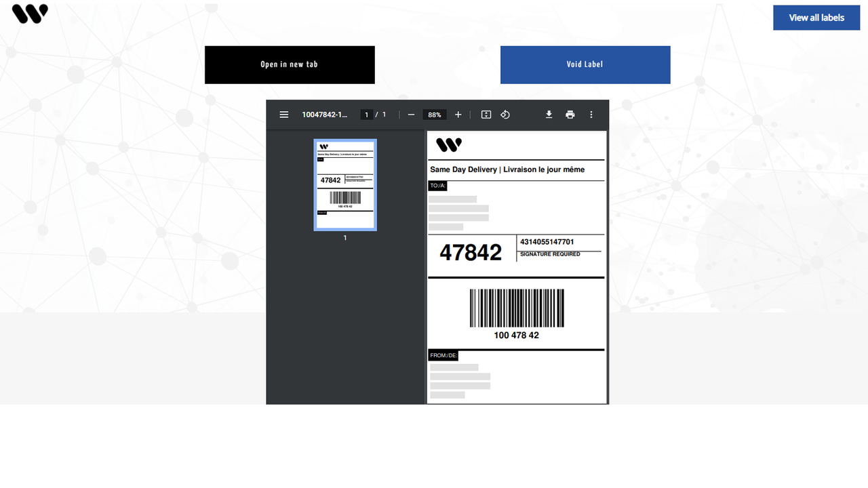868x488 pixels.
Task: Void the current shipping label
Action: point(585,64)
